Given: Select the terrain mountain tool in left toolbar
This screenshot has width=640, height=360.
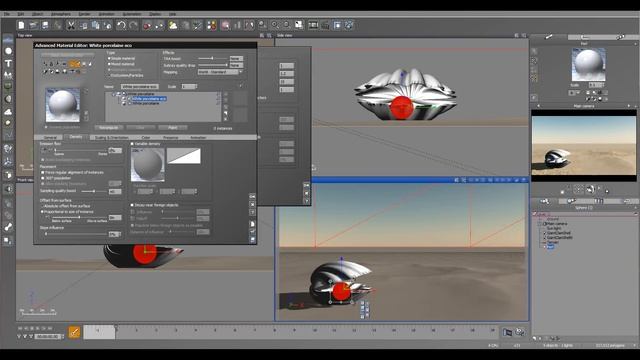Looking at the screenshot, I should coord(8,75).
